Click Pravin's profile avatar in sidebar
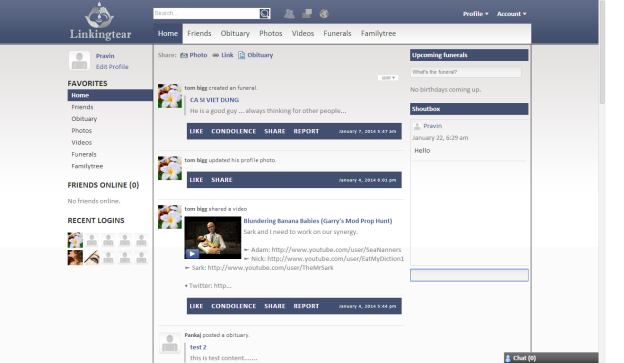Screen dimensions: 624x363 [79, 61]
